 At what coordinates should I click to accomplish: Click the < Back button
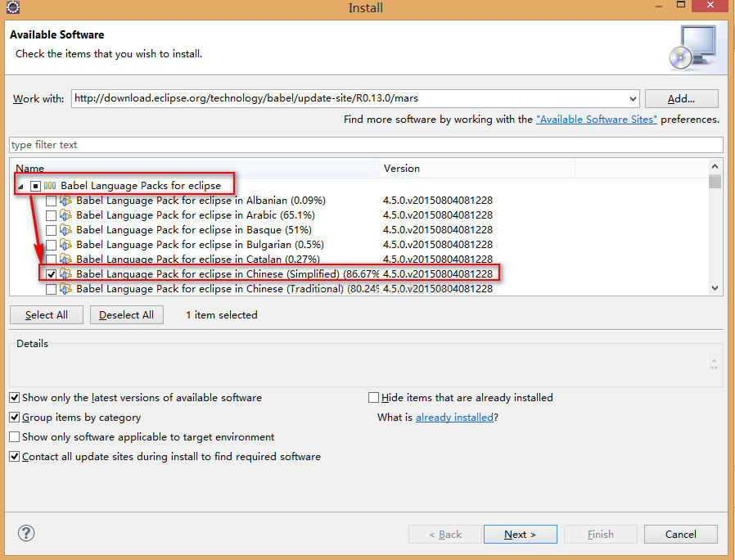click(444, 534)
